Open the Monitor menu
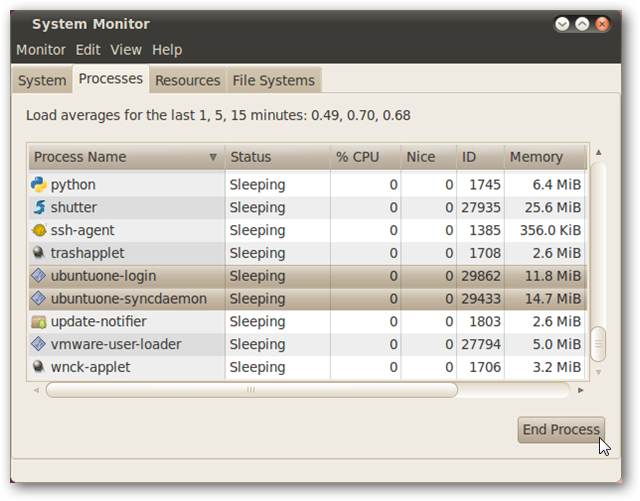This screenshot has width=640, height=501. tap(41, 50)
